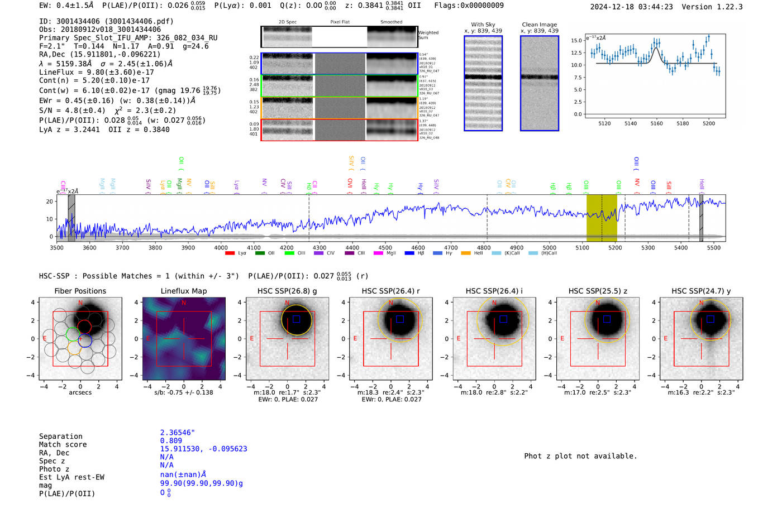Click the orange fiber circle in Fiber Positions

(74, 348)
